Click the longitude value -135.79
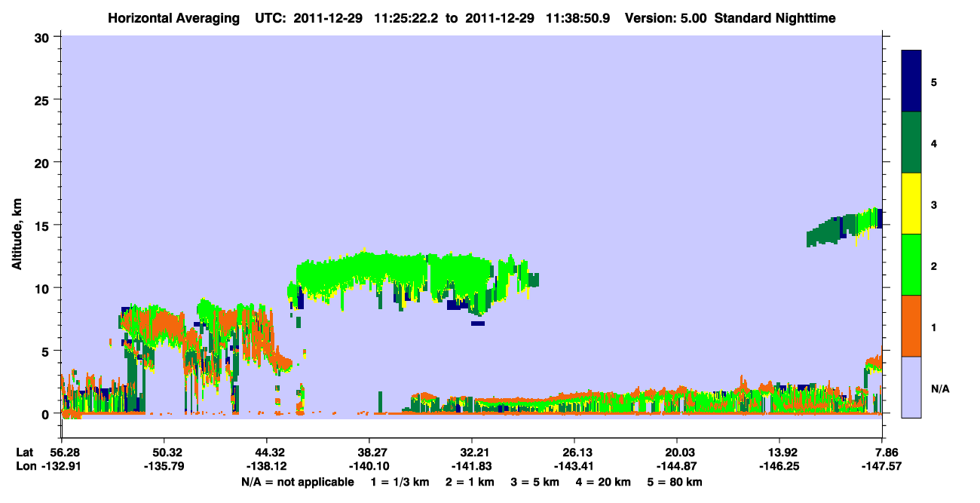Image resolution: width=980 pixels, height=503 pixels. pyautogui.click(x=164, y=467)
